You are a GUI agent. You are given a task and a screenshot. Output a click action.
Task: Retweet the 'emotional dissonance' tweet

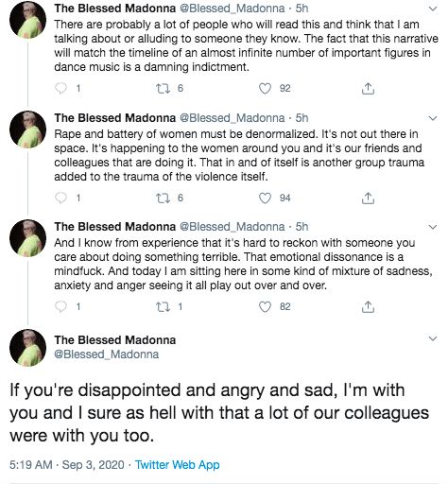(x=164, y=306)
